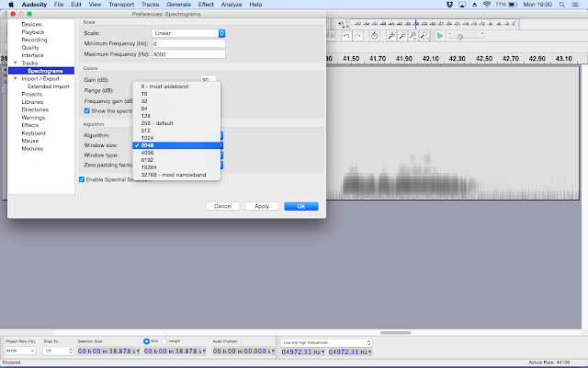588x368 pixels.
Task: Click the Minimum Frequency input field
Action: (x=188, y=43)
